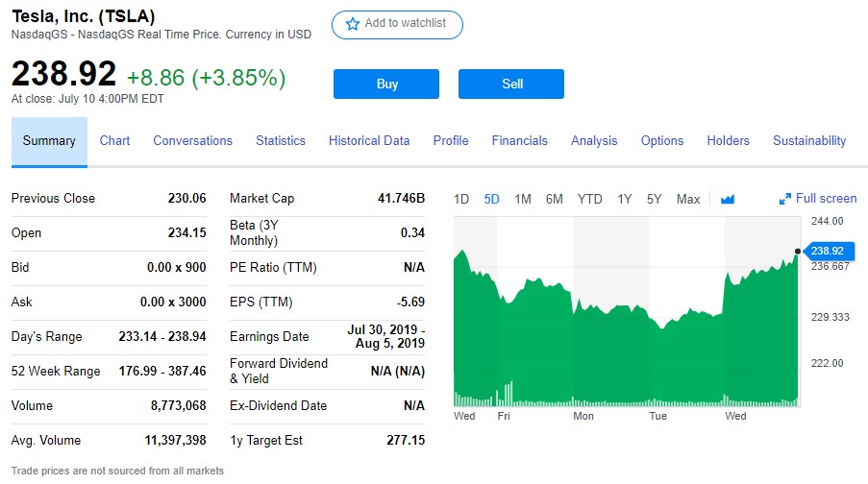Click the blue Buy button

click(x=386, y=85)
